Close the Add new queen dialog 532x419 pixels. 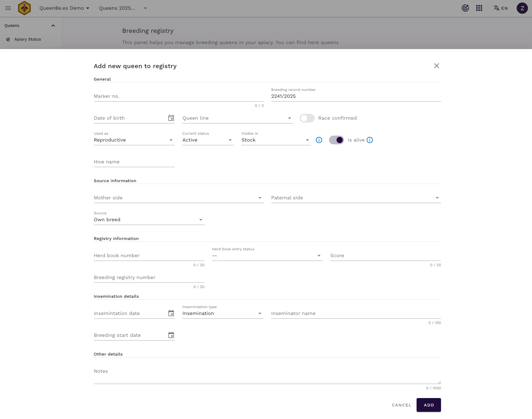click(437, 66)
